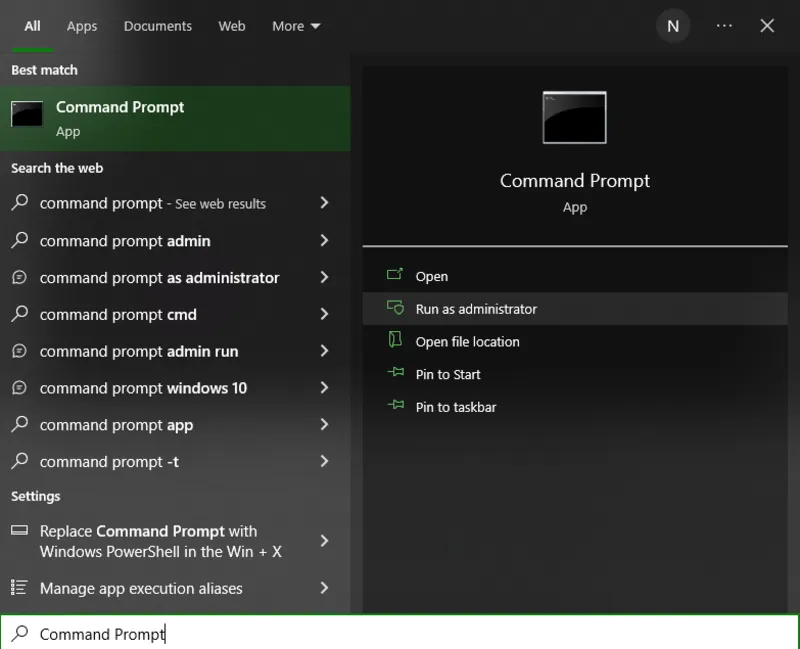Click search magnifier icon beside 'command prompt -t'

[x=19, y=460]
